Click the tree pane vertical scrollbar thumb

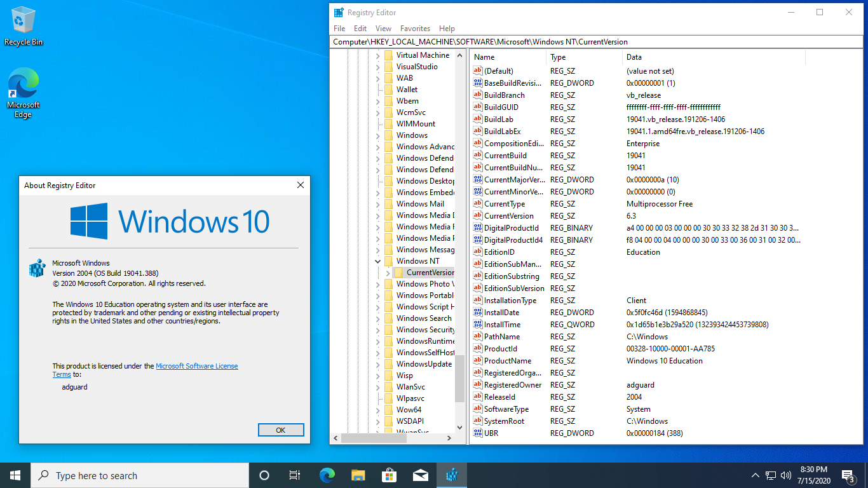point(460,378)
